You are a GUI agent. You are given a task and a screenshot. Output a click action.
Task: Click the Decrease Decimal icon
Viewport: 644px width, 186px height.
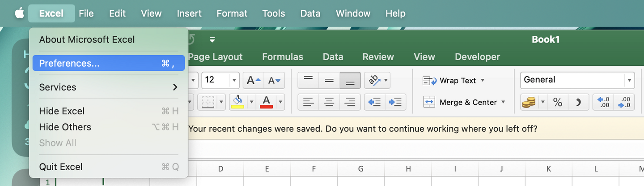624,102
